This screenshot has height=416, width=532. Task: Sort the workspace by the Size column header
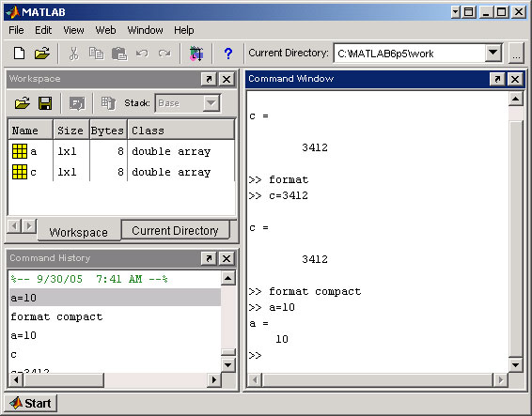(71, 130)
